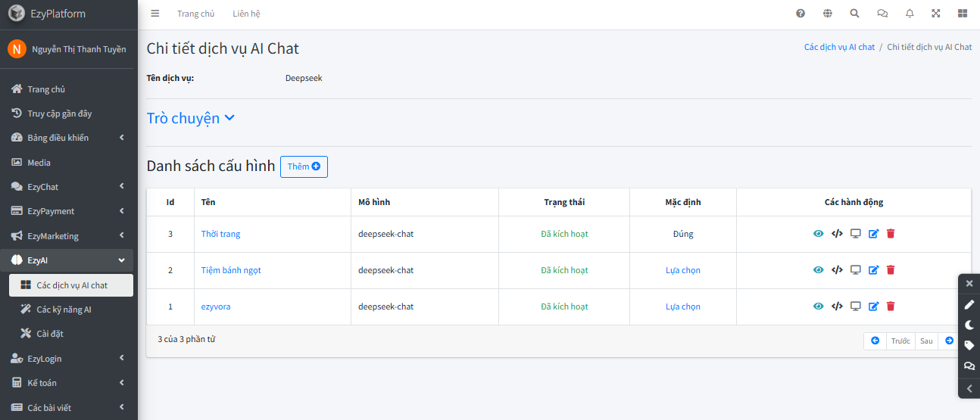
Task: Click the orange N user avatar
Action: (x=17, y=49)
